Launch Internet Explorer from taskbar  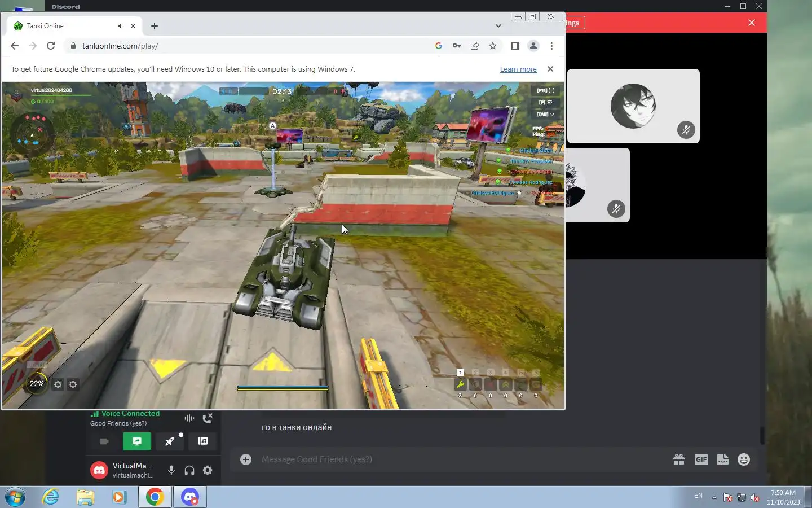pos(51,497)
